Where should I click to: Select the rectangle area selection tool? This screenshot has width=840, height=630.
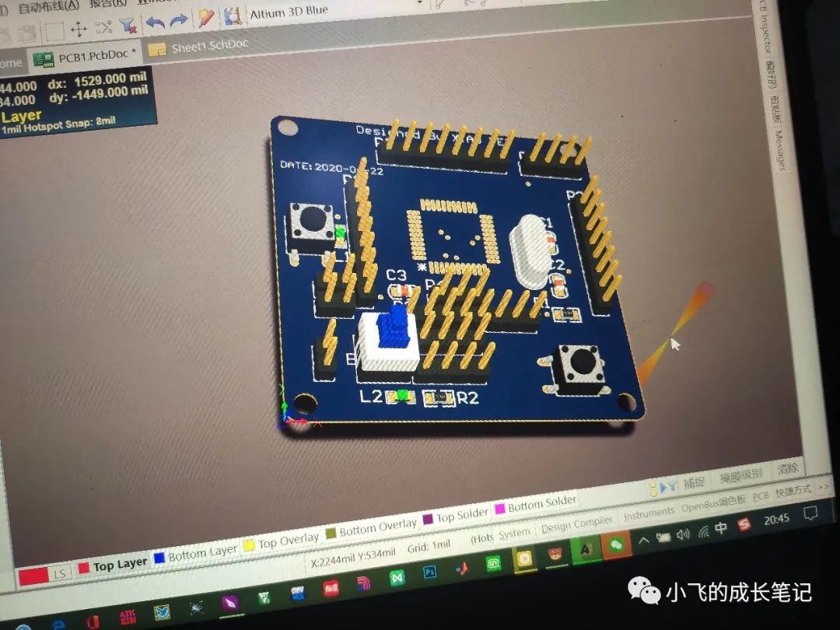54,31
